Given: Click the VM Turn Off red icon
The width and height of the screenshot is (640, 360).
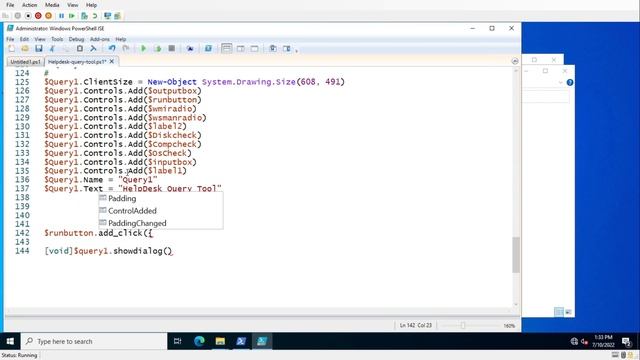Looking at the screenshot, I should click(x=38, y=16).
